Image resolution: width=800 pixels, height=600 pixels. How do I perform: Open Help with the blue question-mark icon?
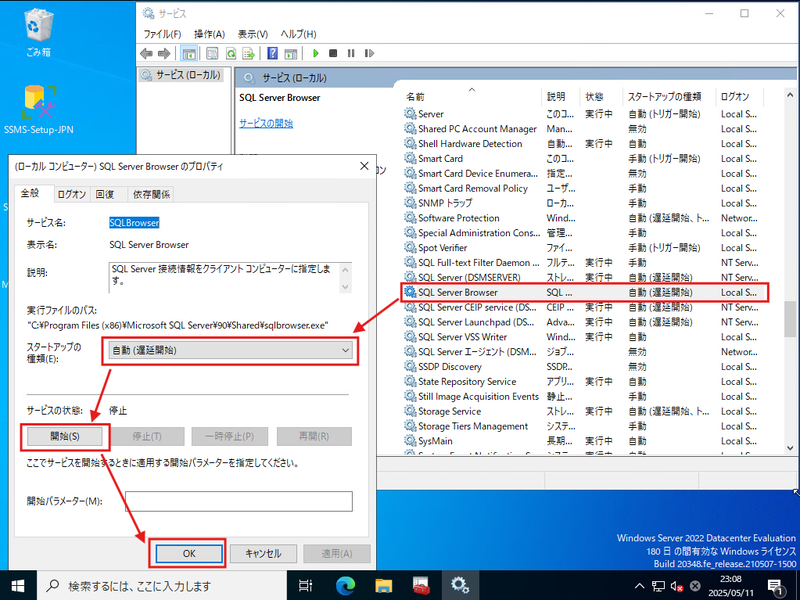pos(272,53)
